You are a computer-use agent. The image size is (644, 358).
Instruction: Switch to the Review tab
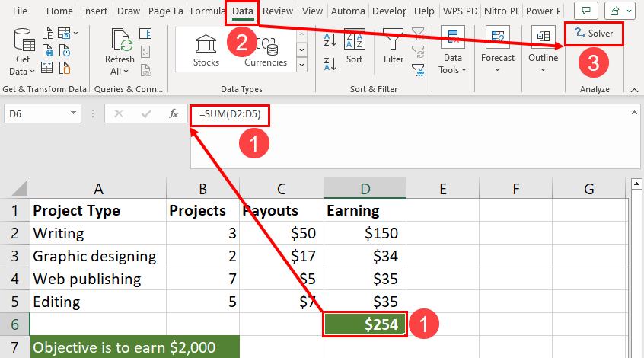[278, 11]
